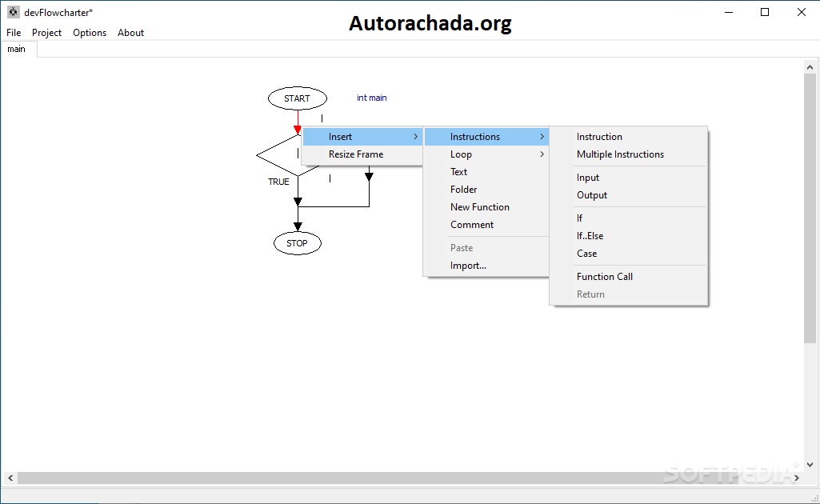Select Import... from the Insert menu
The height and width of the screenshot is (504, 820).
(x=468, y=266)
